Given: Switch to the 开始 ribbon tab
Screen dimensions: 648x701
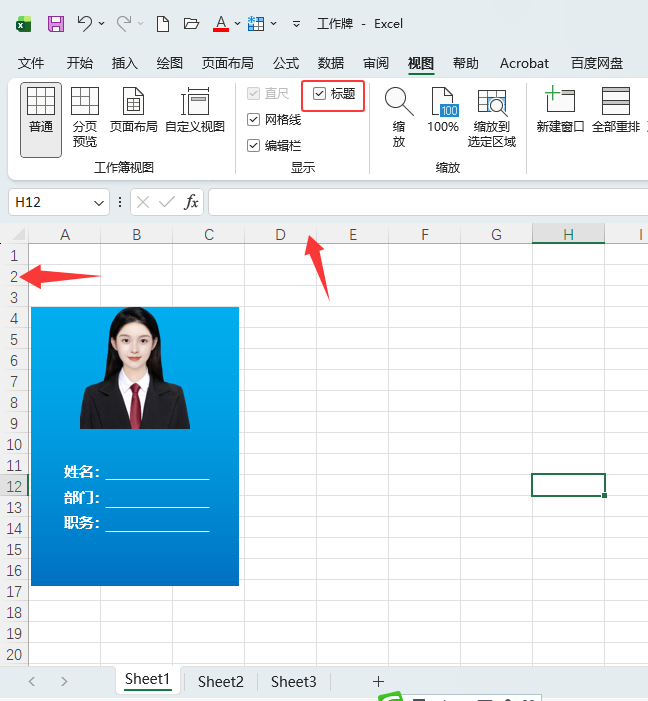Looking at the screenshot, I should (80, 63).
